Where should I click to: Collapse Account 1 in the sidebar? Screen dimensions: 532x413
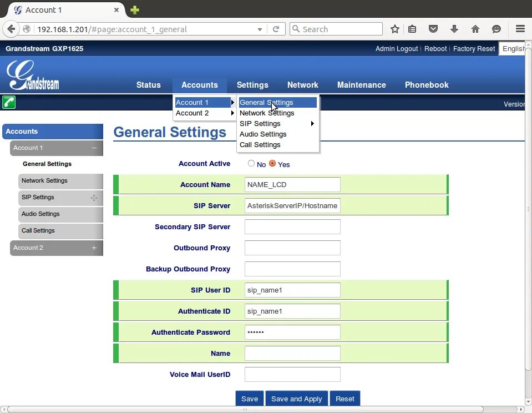pyautogui.click(x=94, y=148)
